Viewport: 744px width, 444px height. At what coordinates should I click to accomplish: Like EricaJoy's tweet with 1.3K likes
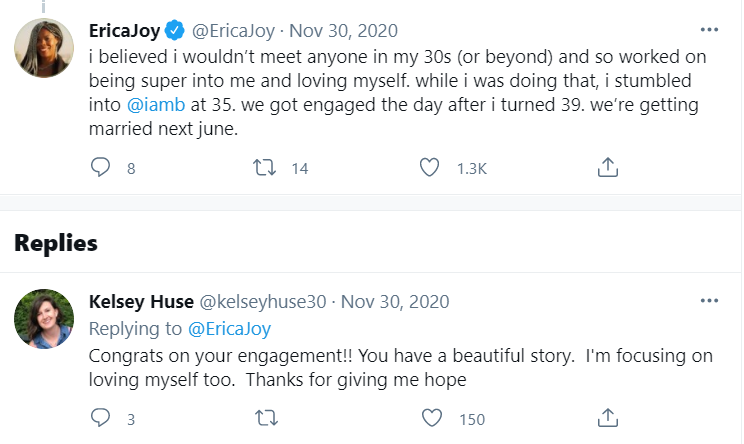(x=430, y=168)
